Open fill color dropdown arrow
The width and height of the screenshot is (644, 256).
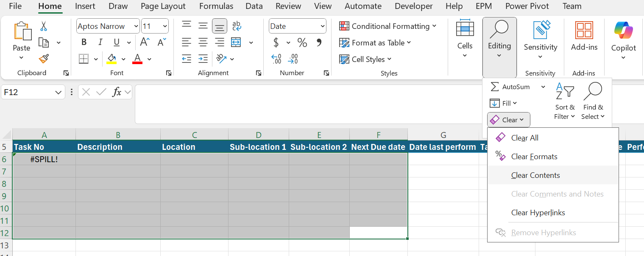tap(123, 59)
